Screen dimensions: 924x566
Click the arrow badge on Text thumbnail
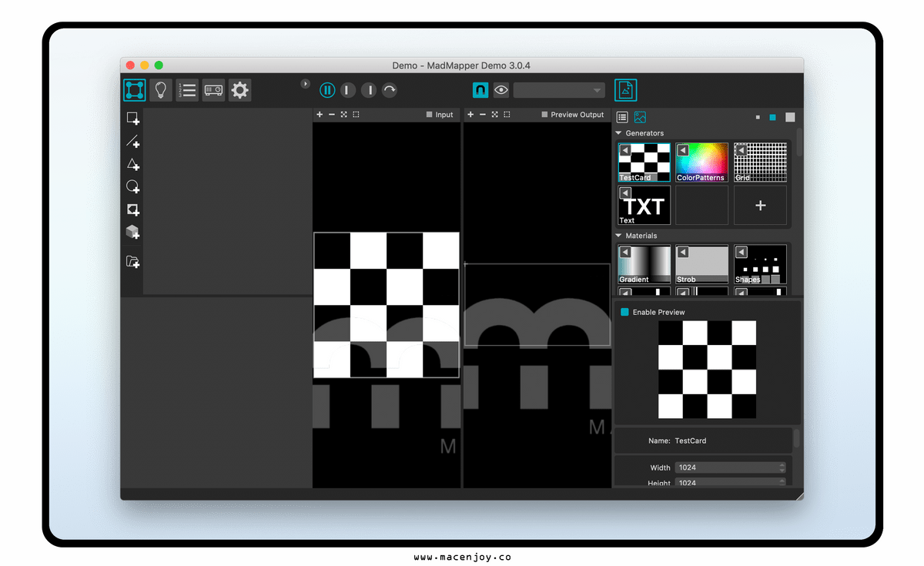(x=625, y=193)
